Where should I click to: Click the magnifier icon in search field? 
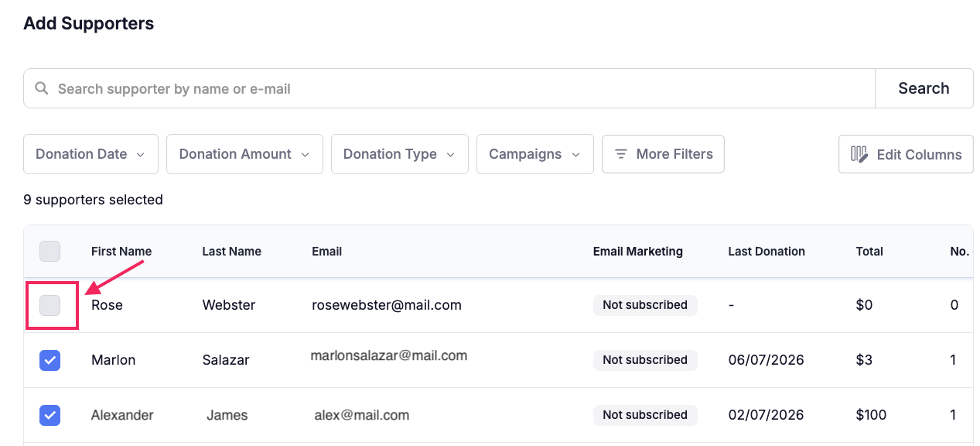[42, 88]
